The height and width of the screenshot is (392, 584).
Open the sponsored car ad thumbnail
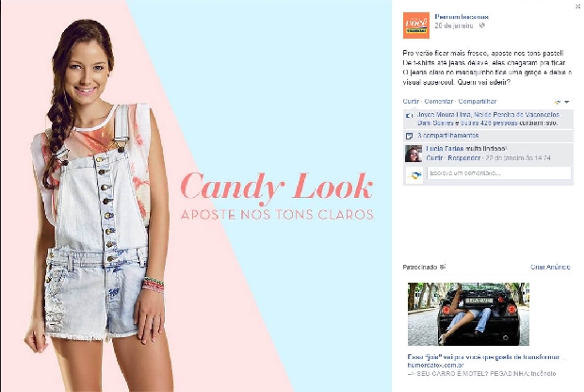(468, 314)
